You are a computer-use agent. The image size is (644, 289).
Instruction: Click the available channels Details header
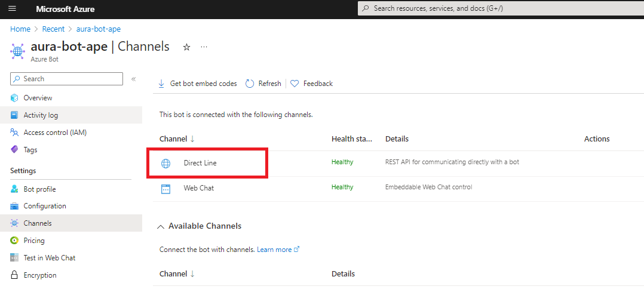point(344,274)
